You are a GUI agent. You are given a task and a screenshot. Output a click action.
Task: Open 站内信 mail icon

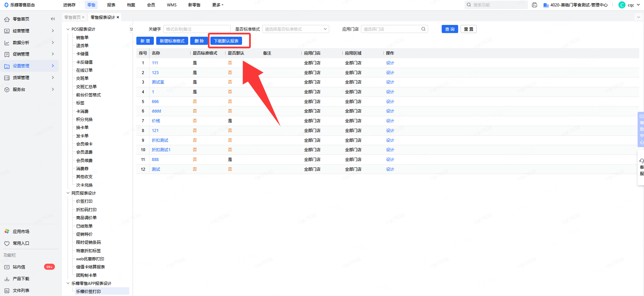coord(7,267)
